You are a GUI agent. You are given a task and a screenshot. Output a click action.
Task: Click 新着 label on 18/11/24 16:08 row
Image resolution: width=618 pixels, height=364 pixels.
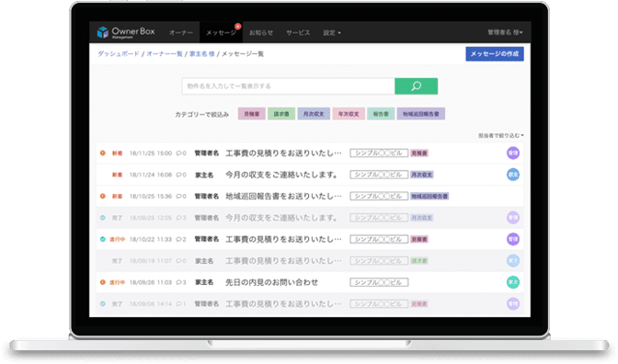tap(117, 175)
